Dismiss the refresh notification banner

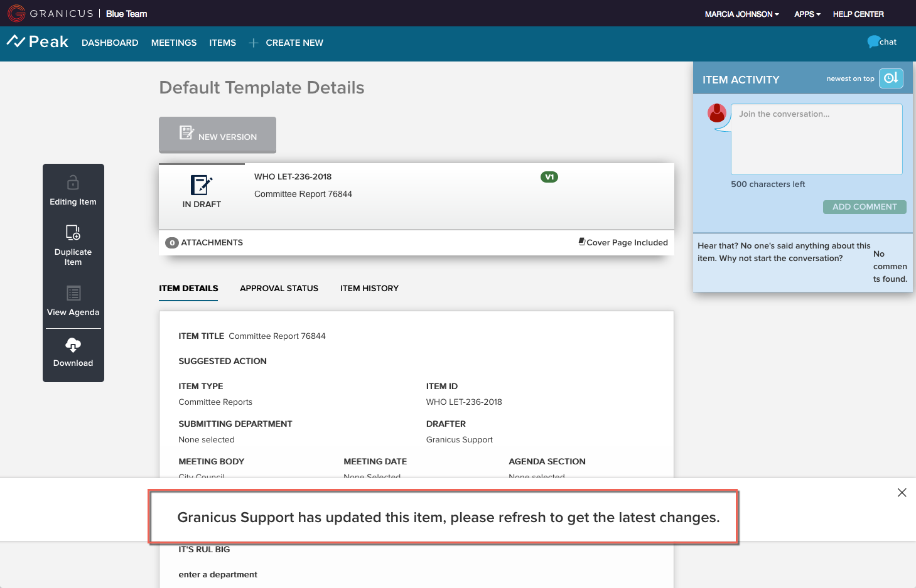902,493
